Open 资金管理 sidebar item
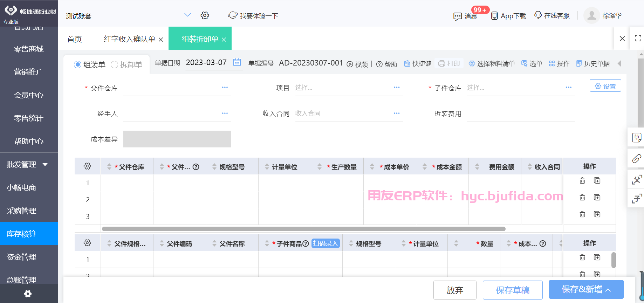Screen dimensions: 644x303 [29, 257]
